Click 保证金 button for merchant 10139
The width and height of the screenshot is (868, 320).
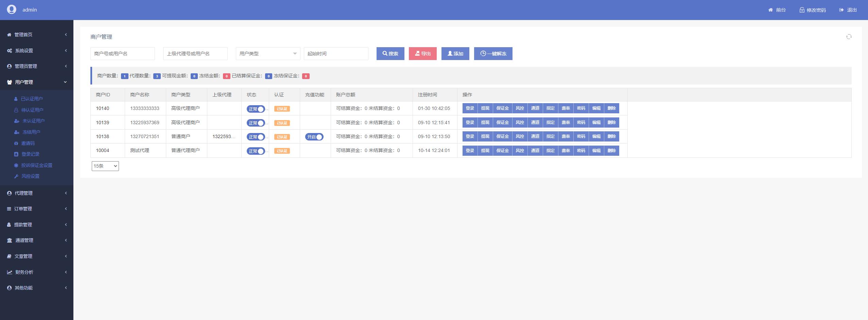[502, 123]
